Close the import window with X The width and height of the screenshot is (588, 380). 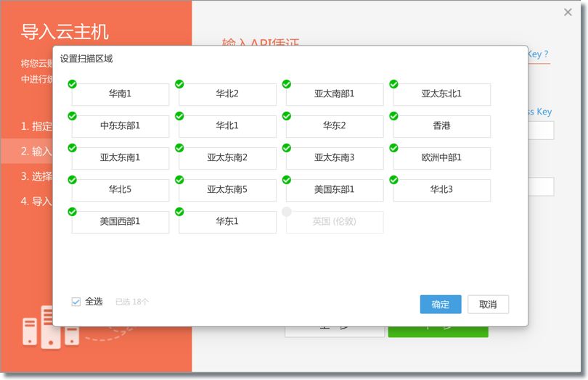click(568, 12)
